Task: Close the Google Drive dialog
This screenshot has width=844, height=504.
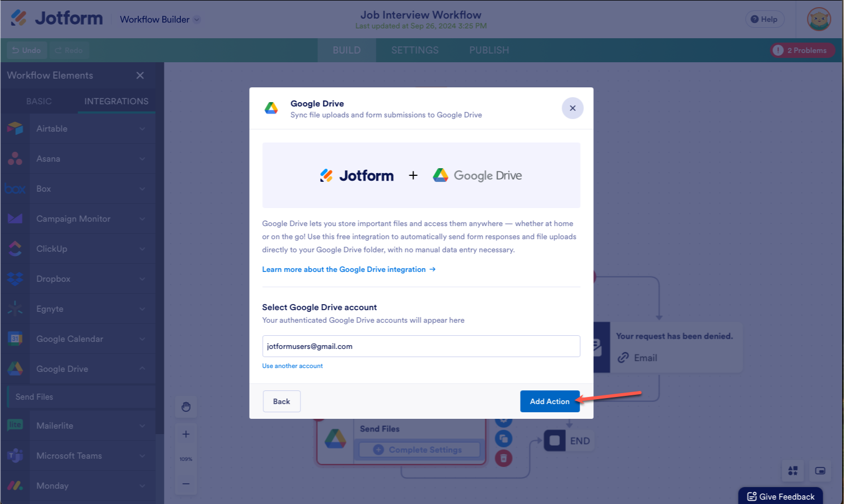Action: (572, 108)
